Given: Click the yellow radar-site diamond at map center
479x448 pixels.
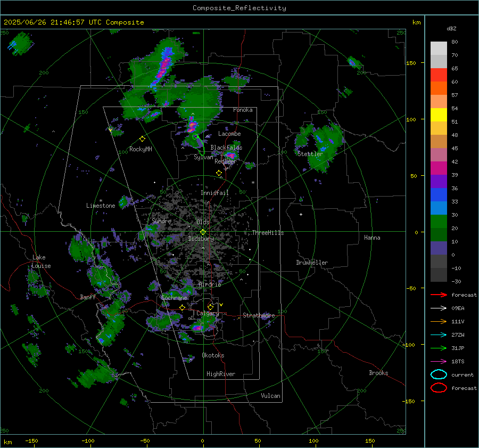Looking at the screenshot, I should [203, 232].
